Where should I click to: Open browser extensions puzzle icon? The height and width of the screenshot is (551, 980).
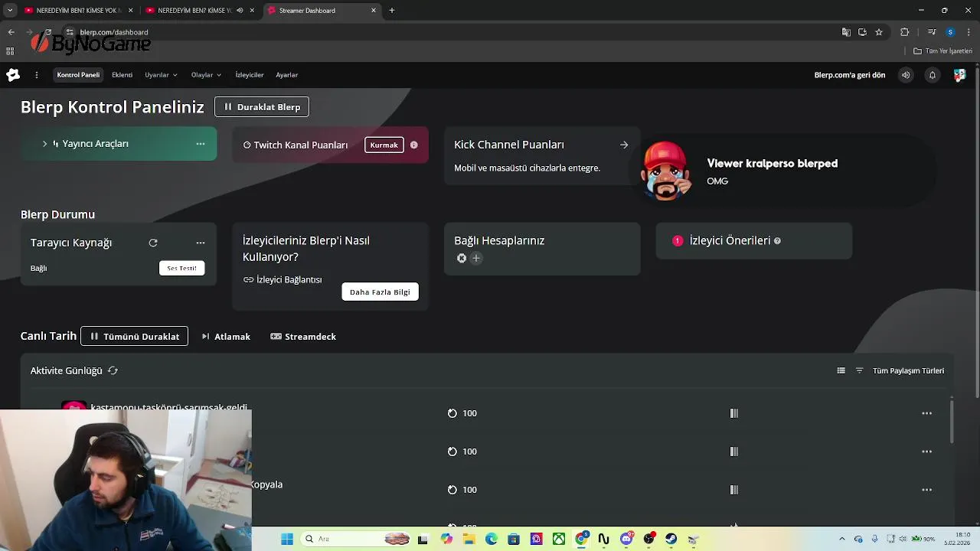point(905,32)
